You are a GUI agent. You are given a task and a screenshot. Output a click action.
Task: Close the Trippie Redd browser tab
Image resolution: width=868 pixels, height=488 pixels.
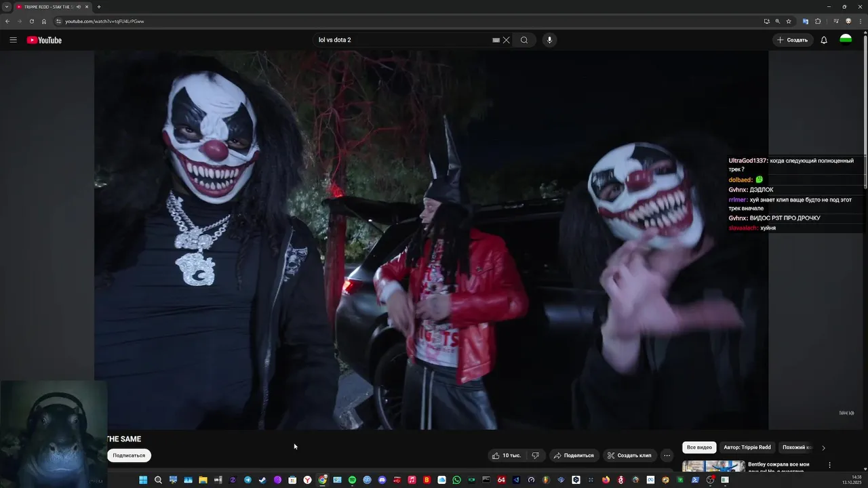87,7
